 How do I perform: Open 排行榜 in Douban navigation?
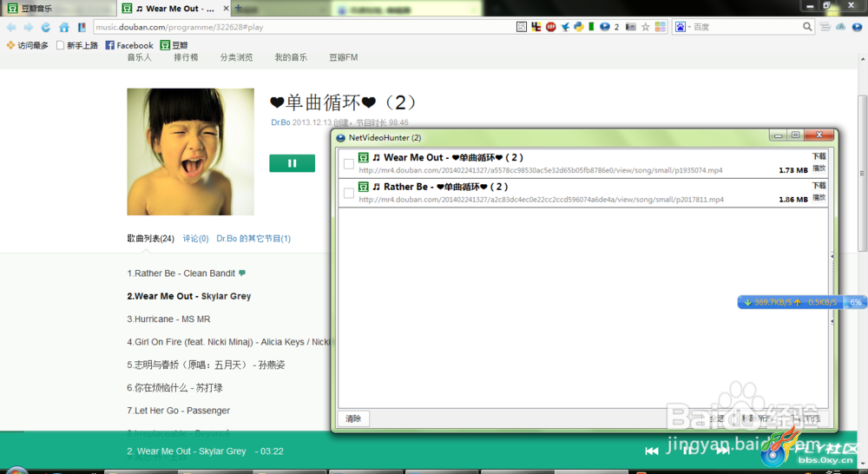[x=186, y=57]
